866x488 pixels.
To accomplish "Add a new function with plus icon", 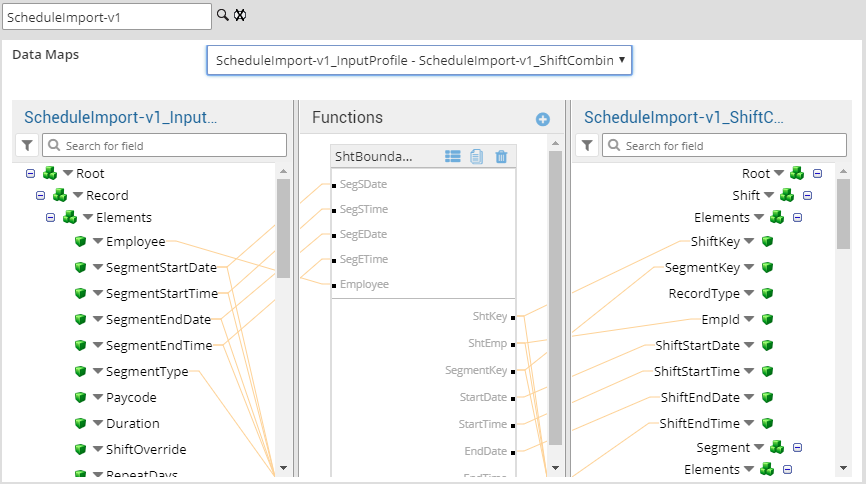I will [x=543, y=119].
